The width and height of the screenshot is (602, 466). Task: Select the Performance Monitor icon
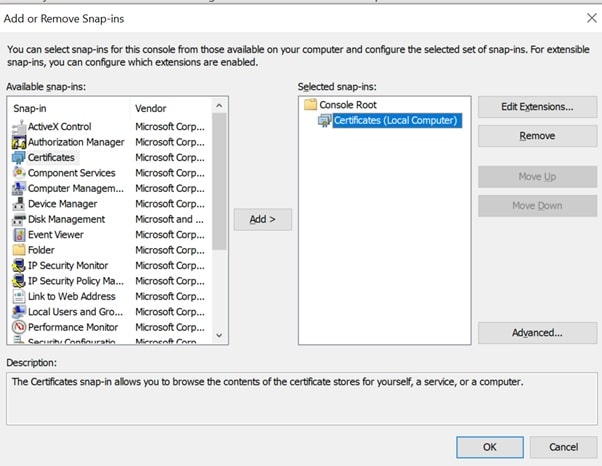[x=19, y=327]
